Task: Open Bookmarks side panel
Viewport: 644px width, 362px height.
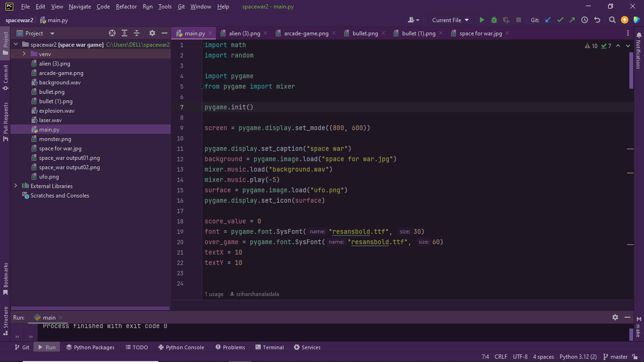Action: pos(5,279)
